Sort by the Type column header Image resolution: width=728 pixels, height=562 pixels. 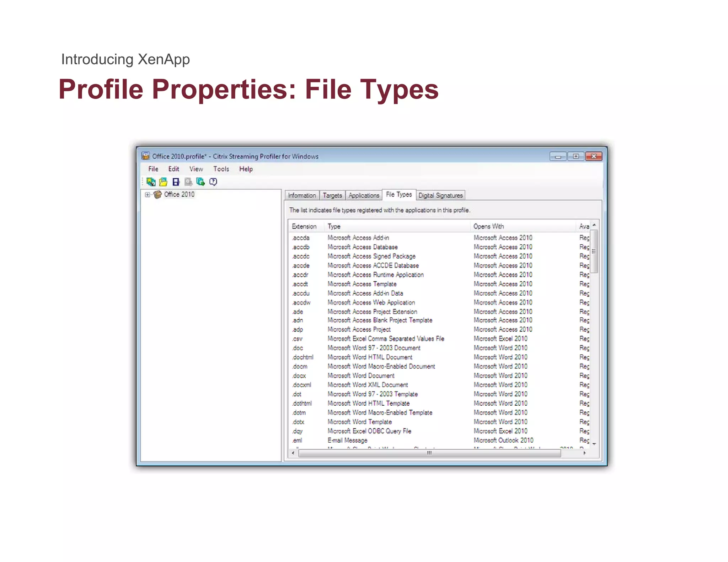pos(397,226)
